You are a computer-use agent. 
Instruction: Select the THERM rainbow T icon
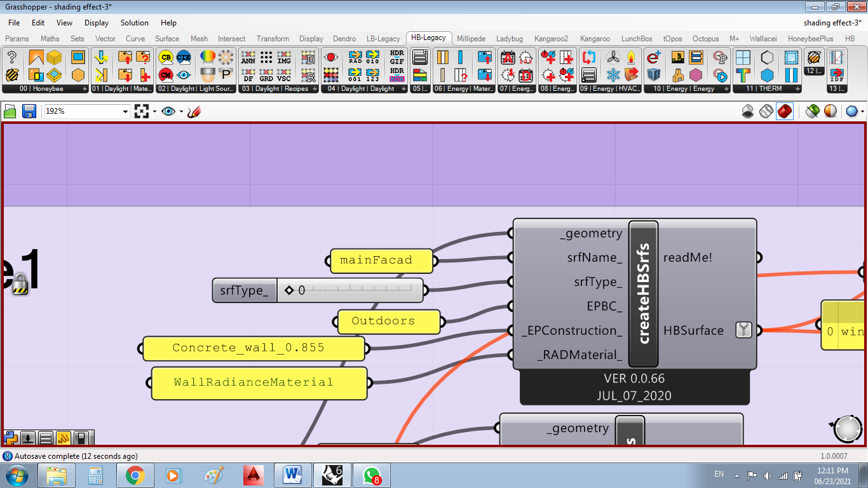point(743,74)
